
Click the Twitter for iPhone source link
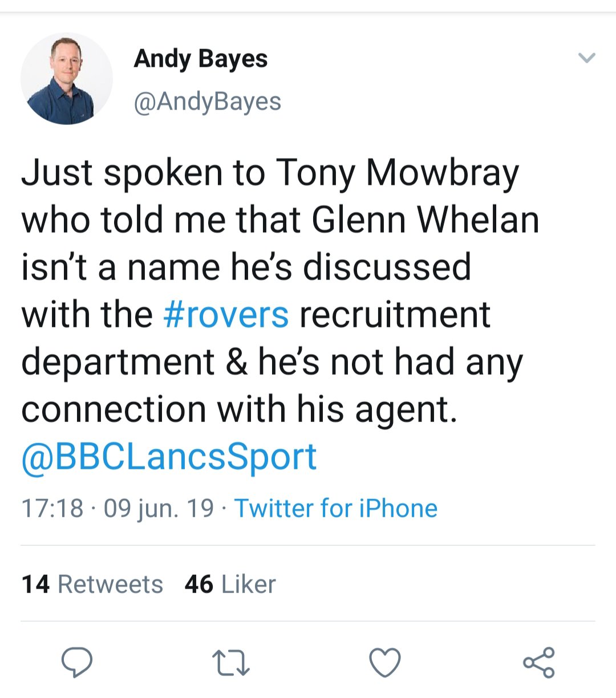336,508
